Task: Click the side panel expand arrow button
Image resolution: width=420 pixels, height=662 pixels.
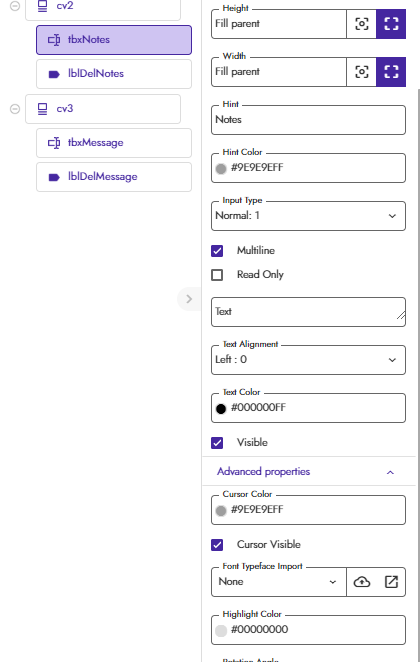Action: click(189, 299)
